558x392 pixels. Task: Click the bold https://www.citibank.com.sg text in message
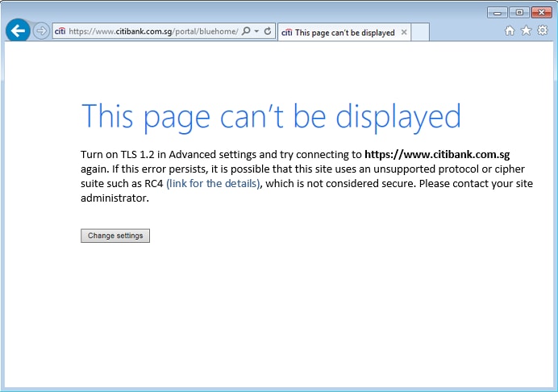coord(437,153)
